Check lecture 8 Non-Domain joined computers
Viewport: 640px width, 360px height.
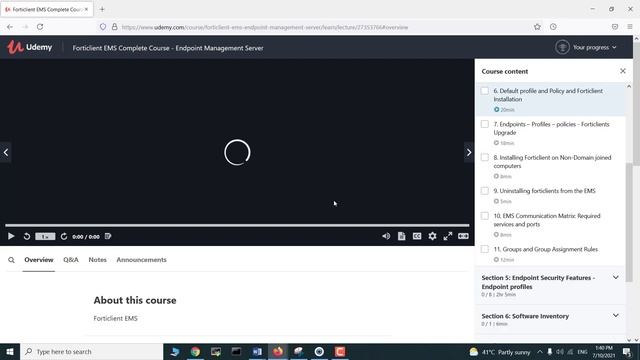(484, 158)
